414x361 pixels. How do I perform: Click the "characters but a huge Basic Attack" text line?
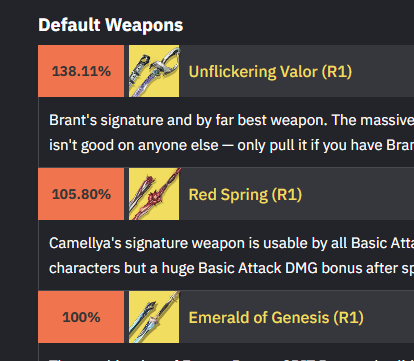tap(231, 268)
